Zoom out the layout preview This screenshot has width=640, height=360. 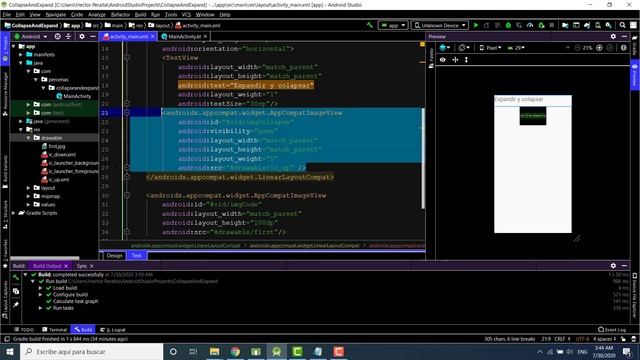click(x=578, y=48)
